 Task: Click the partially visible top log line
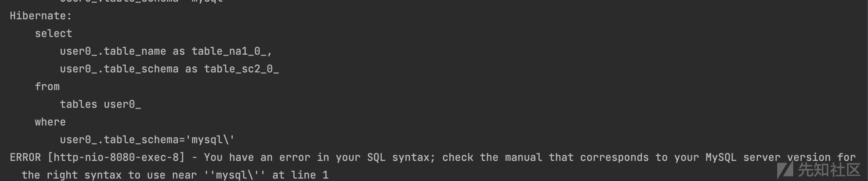[x=141, y=1]
